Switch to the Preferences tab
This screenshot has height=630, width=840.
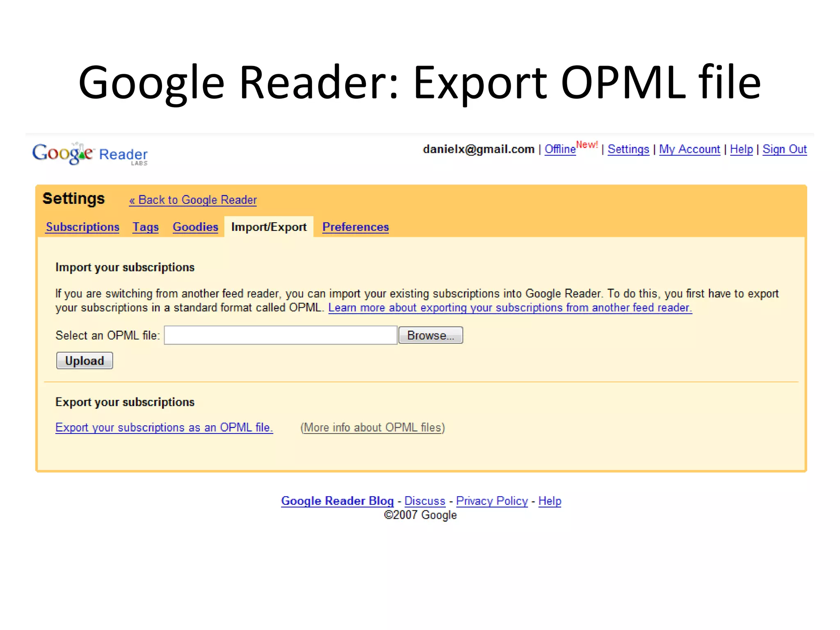click(x=355, y=227)
